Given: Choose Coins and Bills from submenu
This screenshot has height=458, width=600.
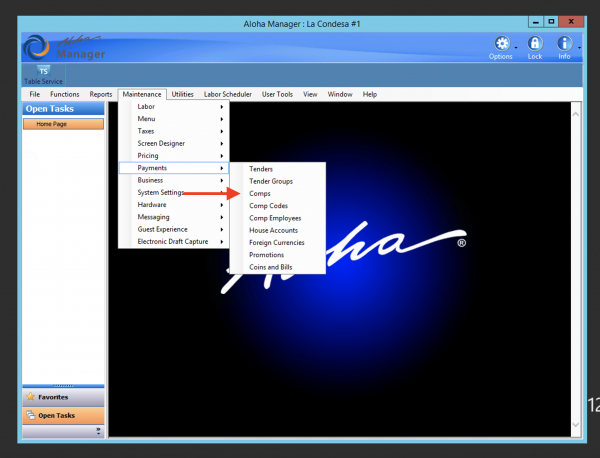Looking at the screenshot, I should coord(278,267).
